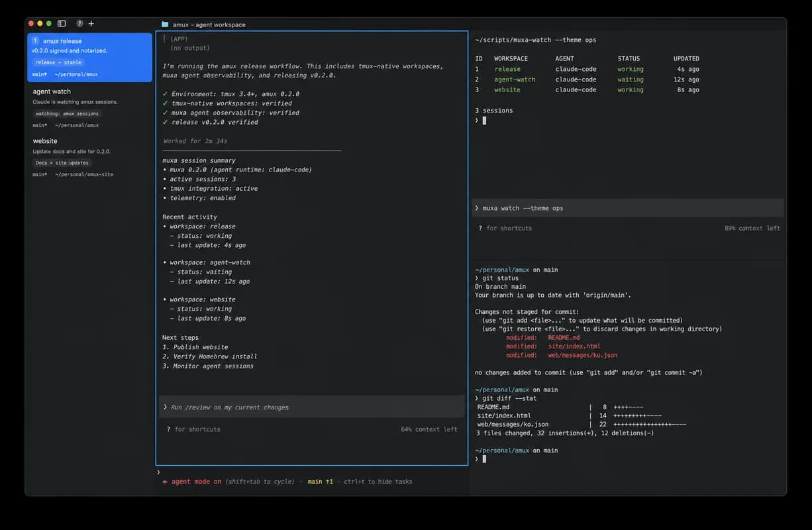Click 'release v0.2.0 verified' checklist line
This screenshot has height=530, width=812.
[210, 122]
